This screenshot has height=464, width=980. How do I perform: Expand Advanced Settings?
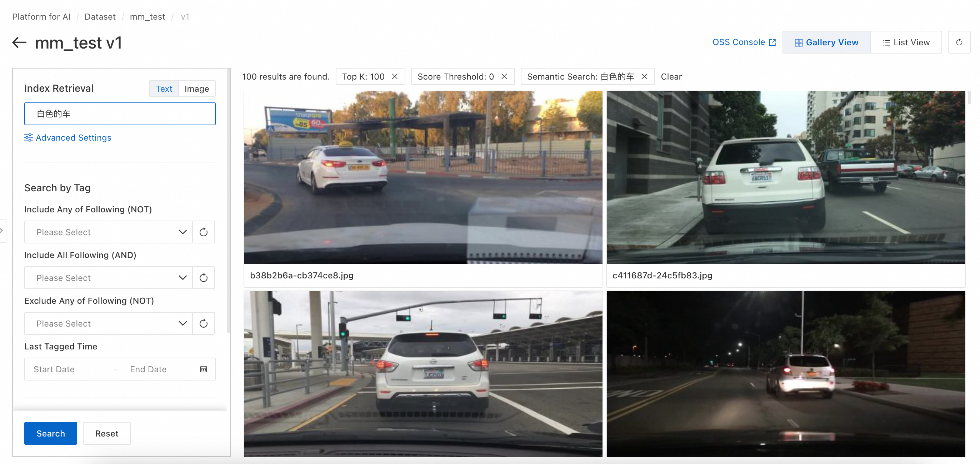point(68,138)
